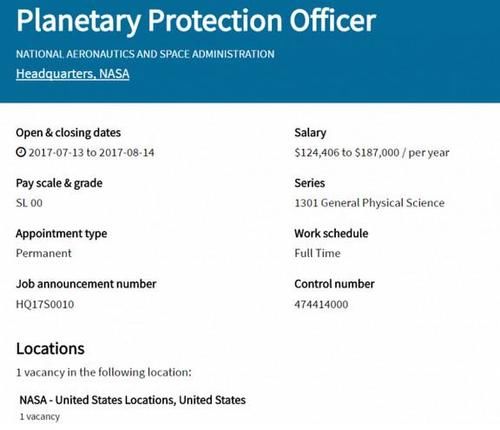The image size is (500, 430).
Task: Click the clock icon beside open dates
Action: (x=21, y=152)
